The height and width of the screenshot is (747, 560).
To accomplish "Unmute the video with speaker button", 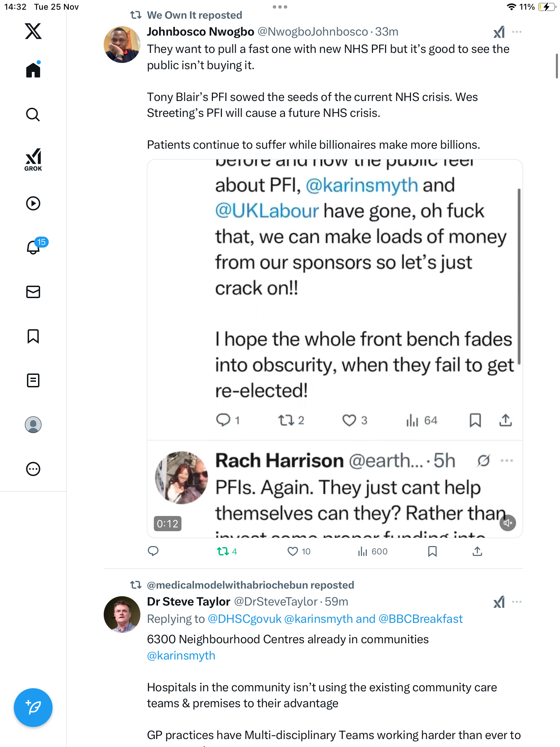I will click(x=507, y=523).
